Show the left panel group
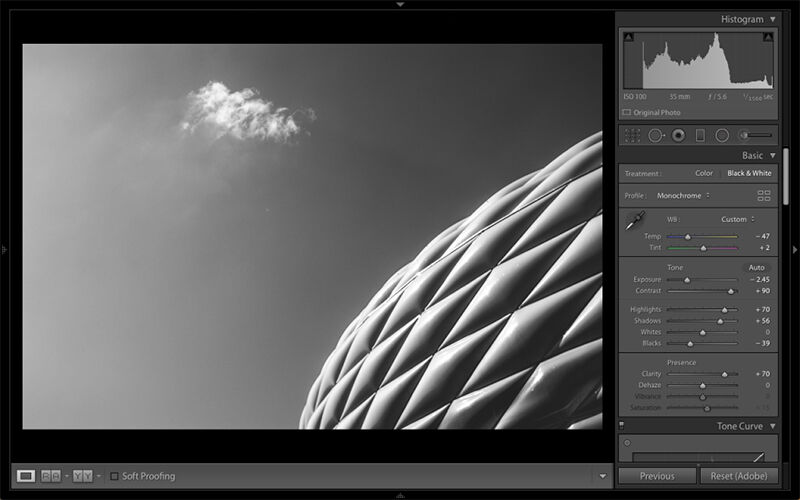800x500 pixels. pos(4,249)
